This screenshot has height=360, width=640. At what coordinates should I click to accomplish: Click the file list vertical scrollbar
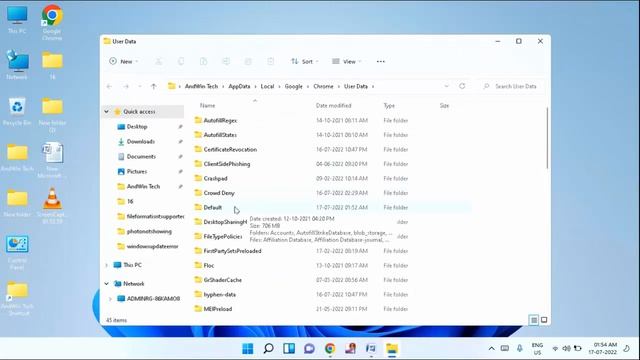tap(547, 138)
